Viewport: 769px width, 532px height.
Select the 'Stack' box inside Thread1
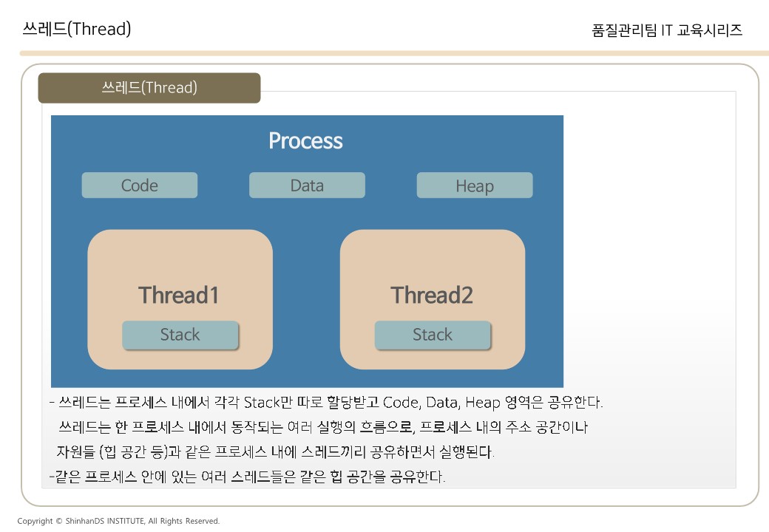tap(180, 335)
